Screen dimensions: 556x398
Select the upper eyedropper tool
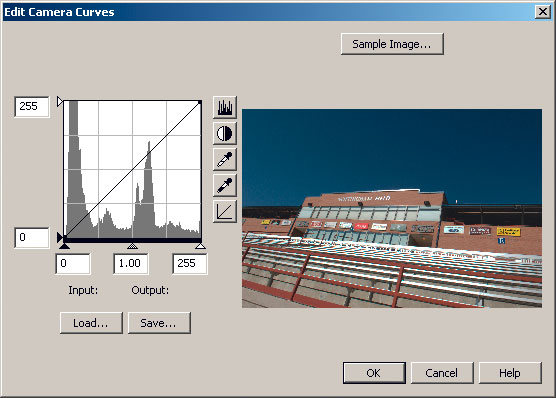coord(225,159)
